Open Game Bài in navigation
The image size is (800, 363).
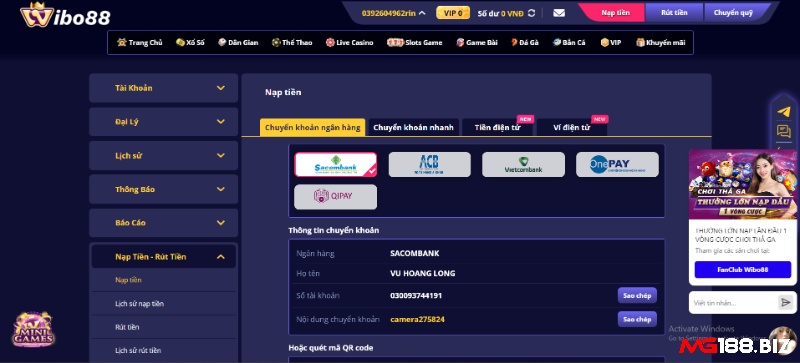tap(477, 42)
